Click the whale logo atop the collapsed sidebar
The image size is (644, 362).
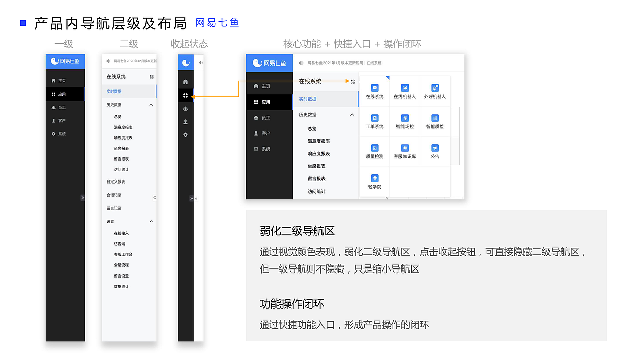pyautogui.click(x=186, y=63)
